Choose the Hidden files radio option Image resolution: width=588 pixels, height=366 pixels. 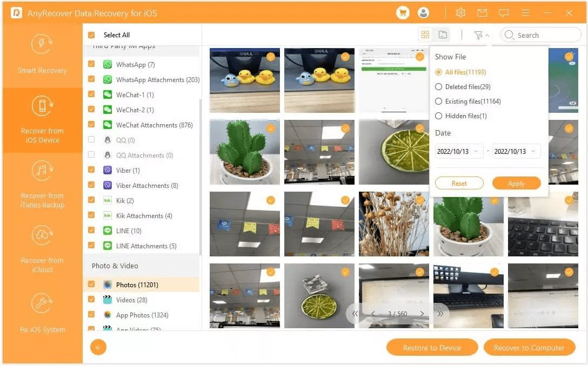click(439, 116)
